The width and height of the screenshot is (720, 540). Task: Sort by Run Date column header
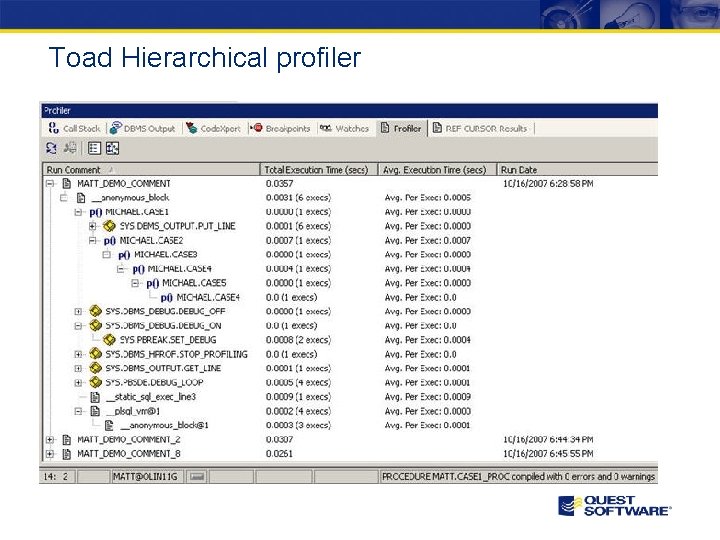577,170
